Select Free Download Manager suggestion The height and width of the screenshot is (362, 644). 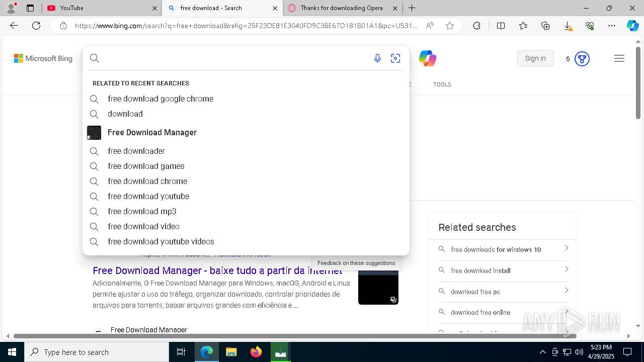(246, 132)
